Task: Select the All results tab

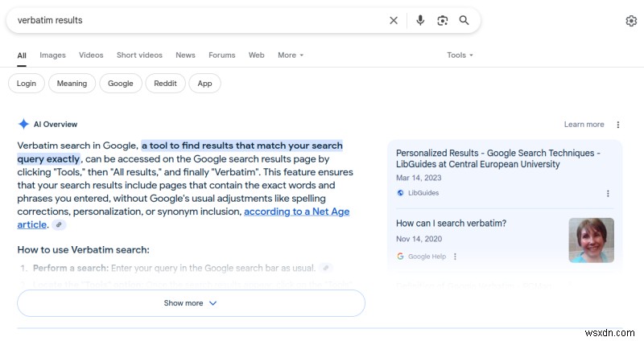Action: coord(22,55)
